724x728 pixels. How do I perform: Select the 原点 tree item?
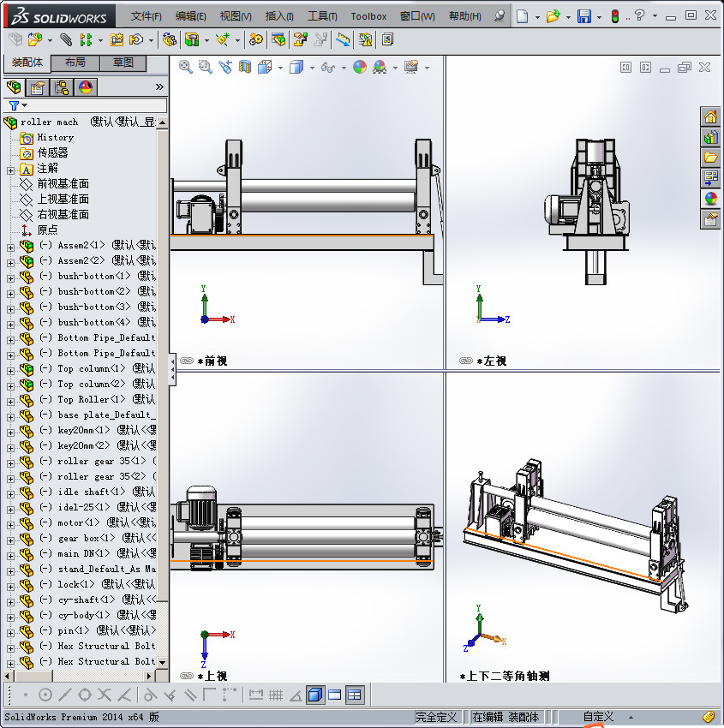click(x=47, y=230)
